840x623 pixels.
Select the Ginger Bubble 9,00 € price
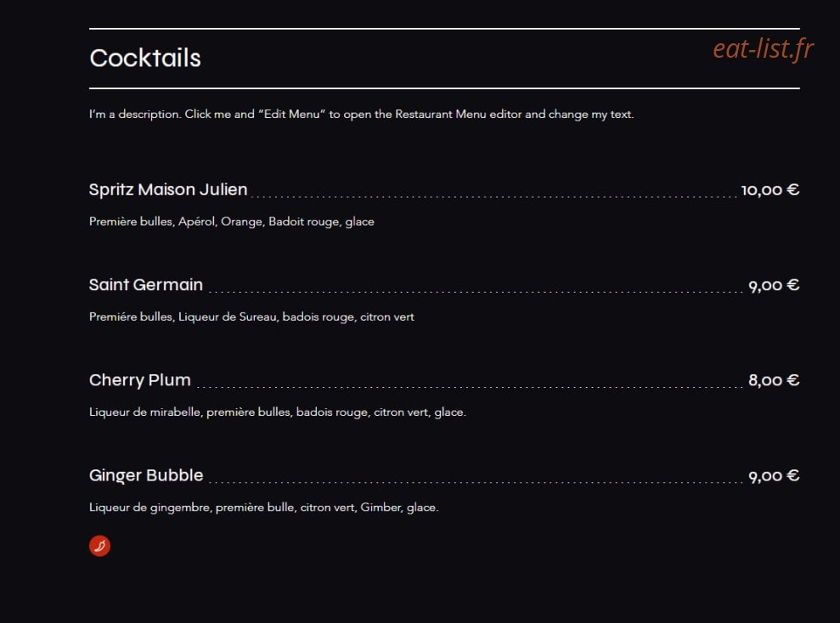click(x=774, y=476)
